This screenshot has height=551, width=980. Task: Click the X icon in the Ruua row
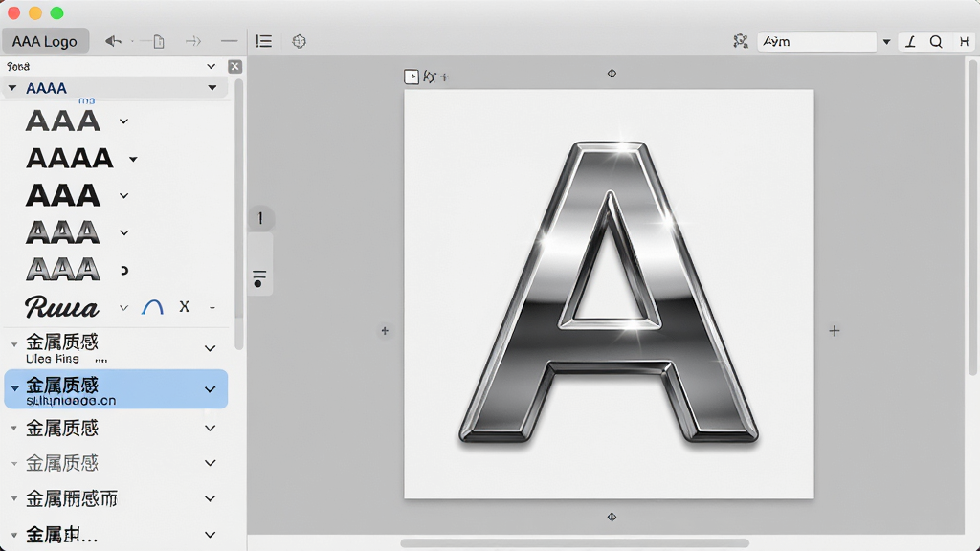click(185, 307)
